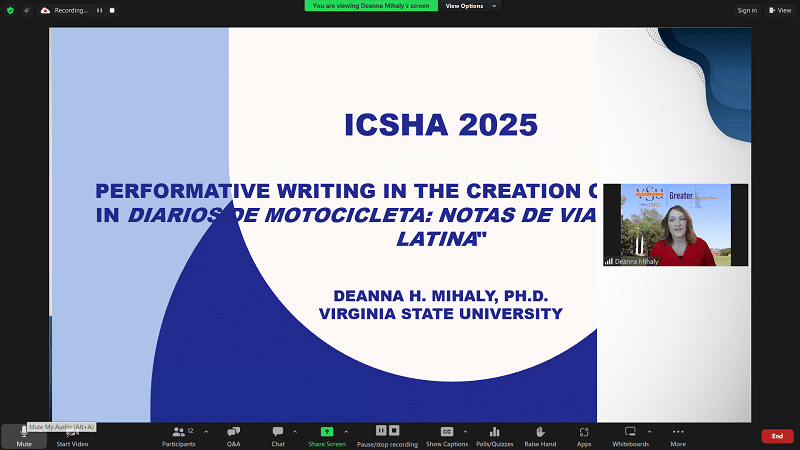This screenshot has width=800, height=450.
Task: Select Deanna Mihaly's video thumbnail
Action: pyautogui.click(x=675, y=225)
